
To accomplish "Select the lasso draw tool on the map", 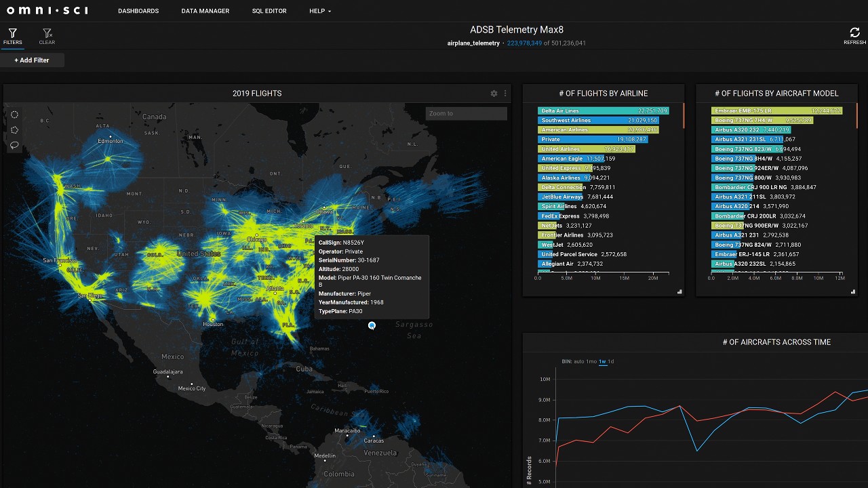I will pos(14,146).
